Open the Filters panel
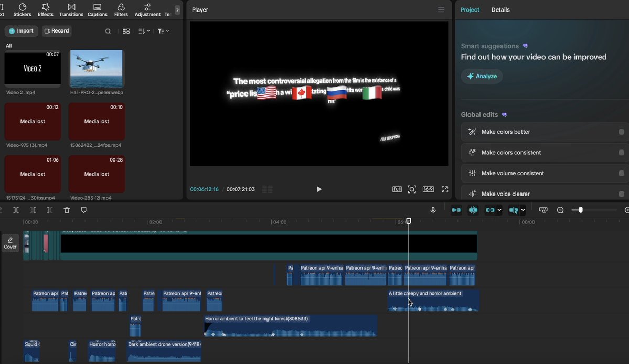Viewport: 629px width, 364px height. (x=121, y=10)
